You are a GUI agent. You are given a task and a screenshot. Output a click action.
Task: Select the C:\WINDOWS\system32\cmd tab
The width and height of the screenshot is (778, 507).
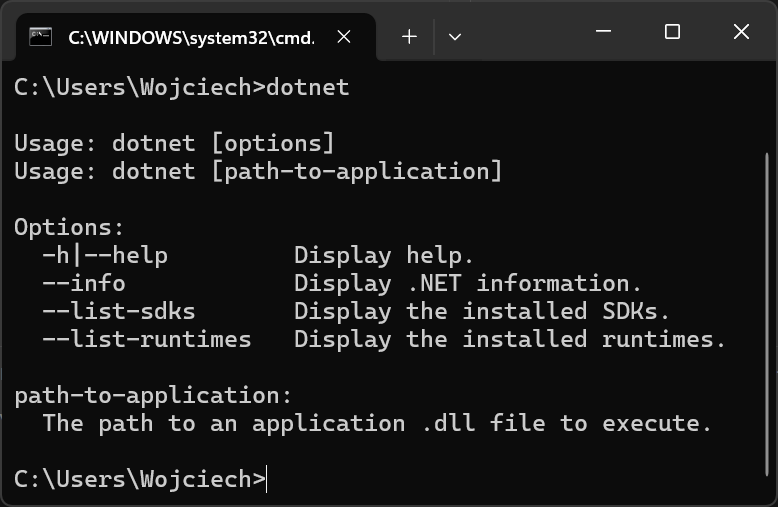(x=190, y=37)
